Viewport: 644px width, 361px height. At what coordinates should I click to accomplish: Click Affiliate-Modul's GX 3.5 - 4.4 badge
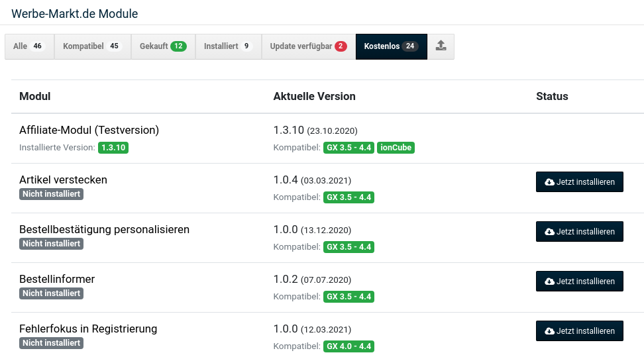tap(349, 148)
